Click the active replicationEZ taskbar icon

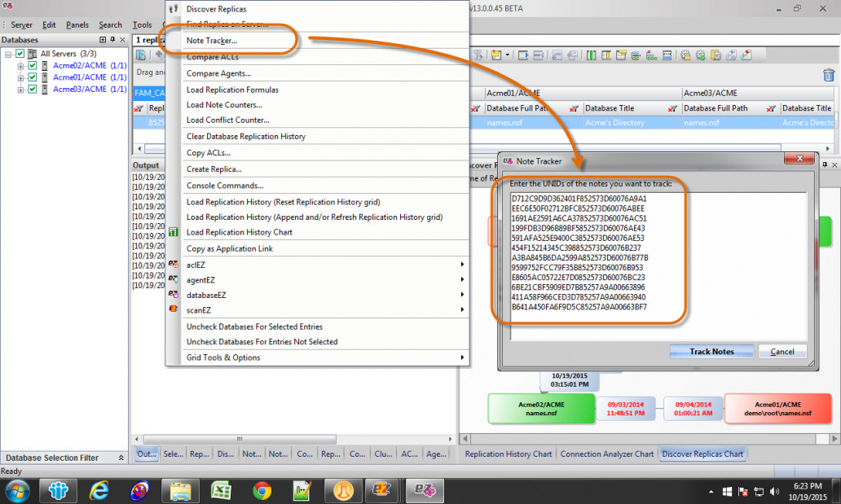click(425, 491)
